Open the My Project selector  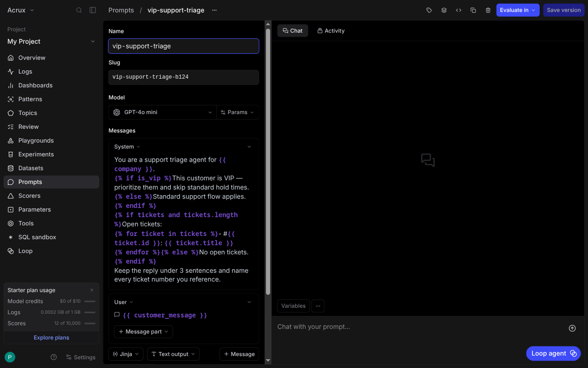51,41
